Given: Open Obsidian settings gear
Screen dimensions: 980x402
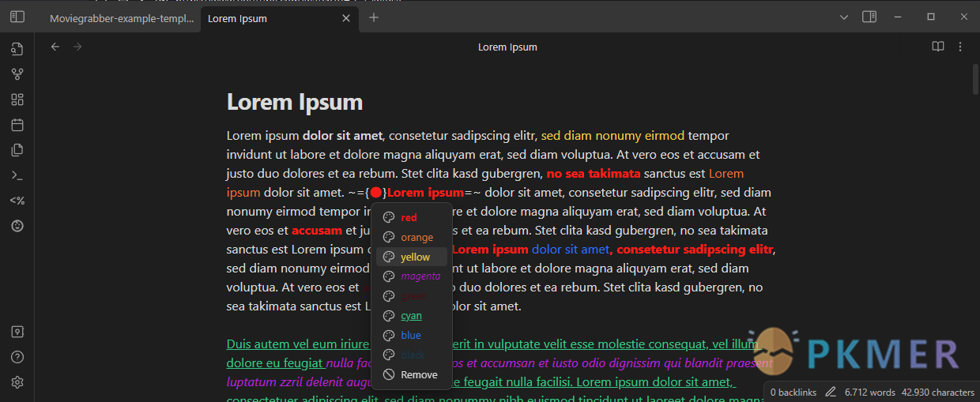Looking at the screenshot, I should (17, 382).
